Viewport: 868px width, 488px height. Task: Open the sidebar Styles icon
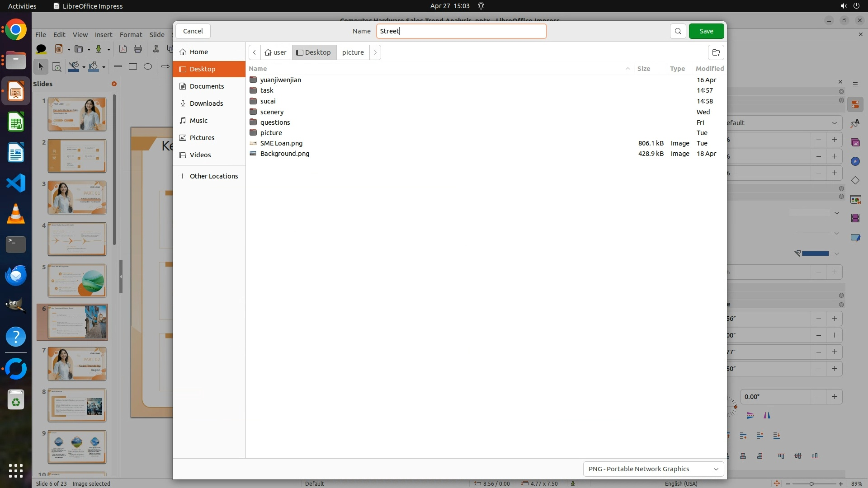pyautogui.click(x=855, y=123)
